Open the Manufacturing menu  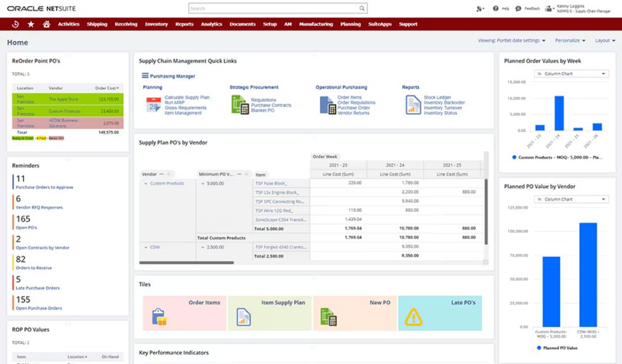[315, 24]
